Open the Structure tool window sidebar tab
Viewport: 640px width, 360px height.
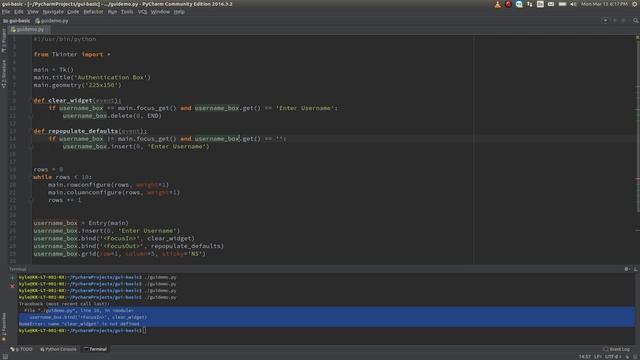4,73
